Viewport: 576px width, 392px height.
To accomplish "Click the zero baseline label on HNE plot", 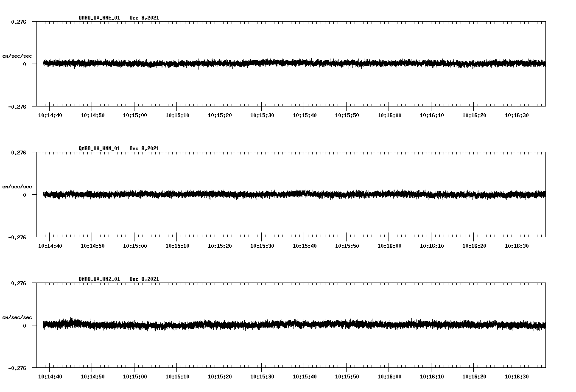I will coord(25,64).
